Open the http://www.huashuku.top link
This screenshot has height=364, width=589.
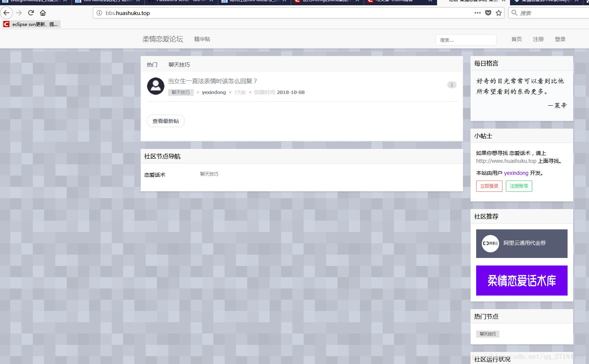pyautogui.click(x=506, y=161)
